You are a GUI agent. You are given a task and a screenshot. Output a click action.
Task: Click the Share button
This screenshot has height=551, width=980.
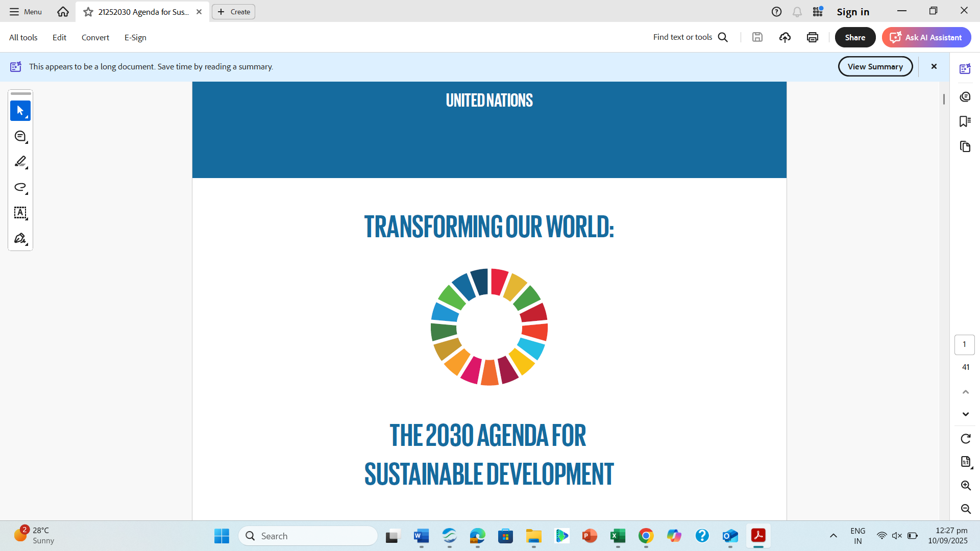click(855, 37)
